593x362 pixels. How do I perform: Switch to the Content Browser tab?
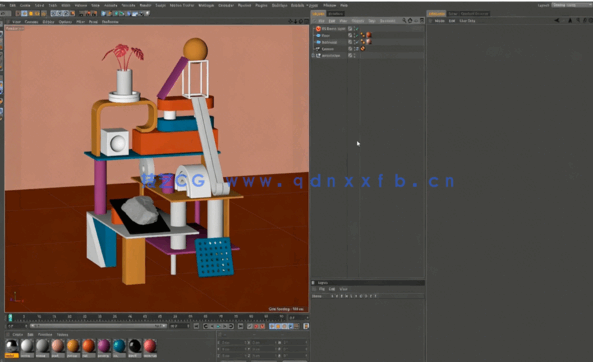pyautogui.click(x=475, y=14)
